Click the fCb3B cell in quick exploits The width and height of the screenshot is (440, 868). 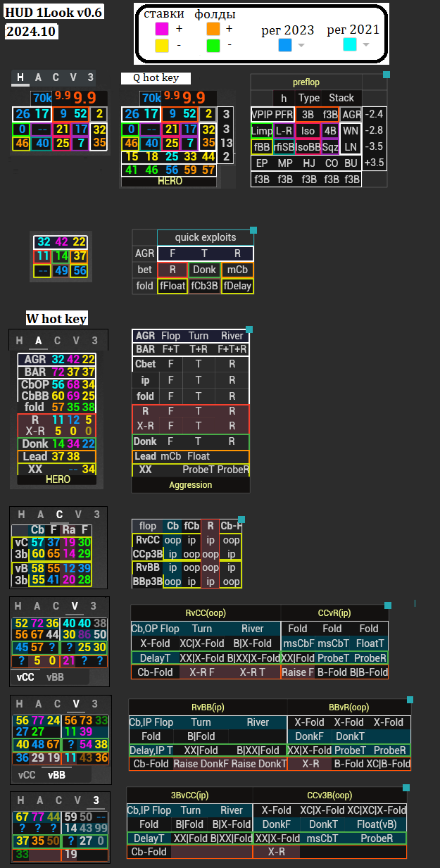click(204, 286)
